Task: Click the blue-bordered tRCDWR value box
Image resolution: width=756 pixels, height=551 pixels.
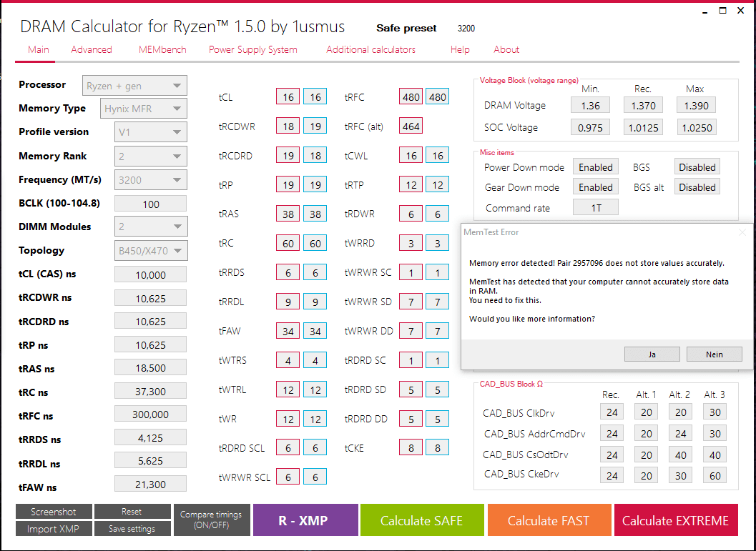Action: click(315, 126)
